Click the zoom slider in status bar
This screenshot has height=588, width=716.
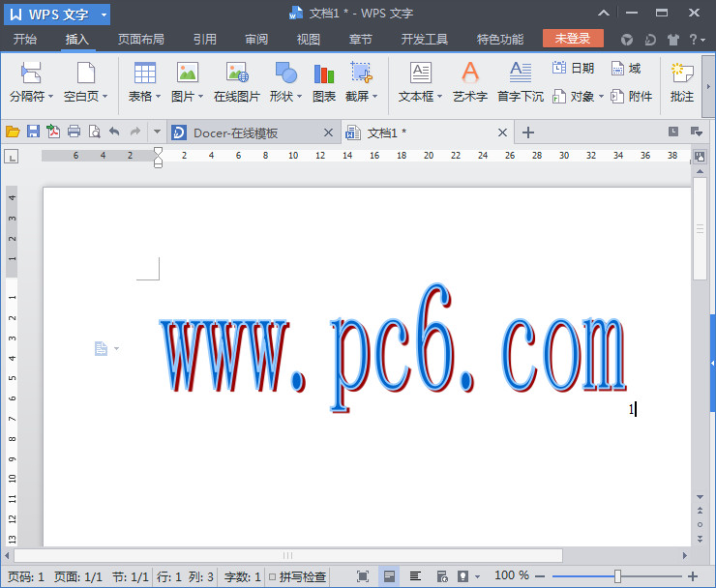tap(617, 576)
